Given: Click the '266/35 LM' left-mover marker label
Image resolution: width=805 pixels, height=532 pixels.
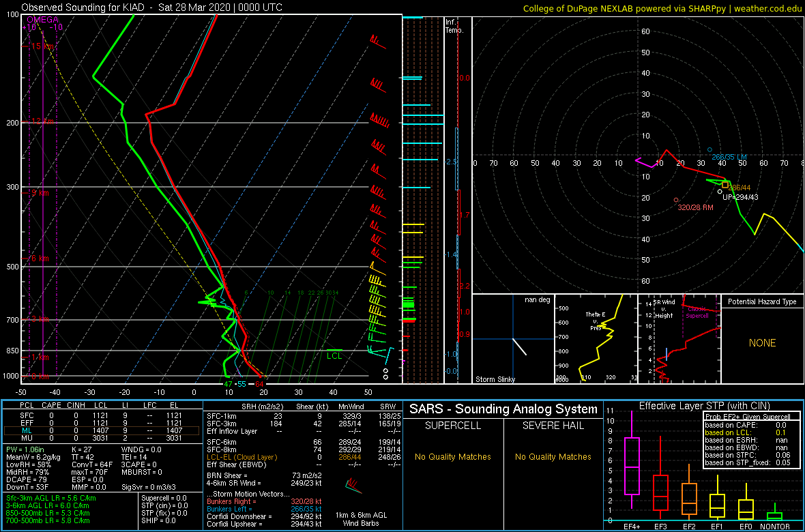Looking at the screenshot, I should click(x=729, y=156).
